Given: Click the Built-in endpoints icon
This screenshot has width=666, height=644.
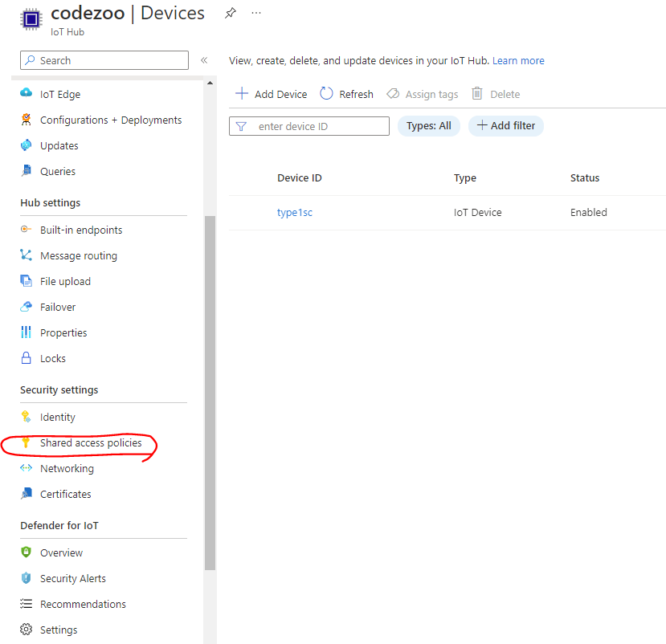Looking at the screenshot, I should click(x=26, y=229).
